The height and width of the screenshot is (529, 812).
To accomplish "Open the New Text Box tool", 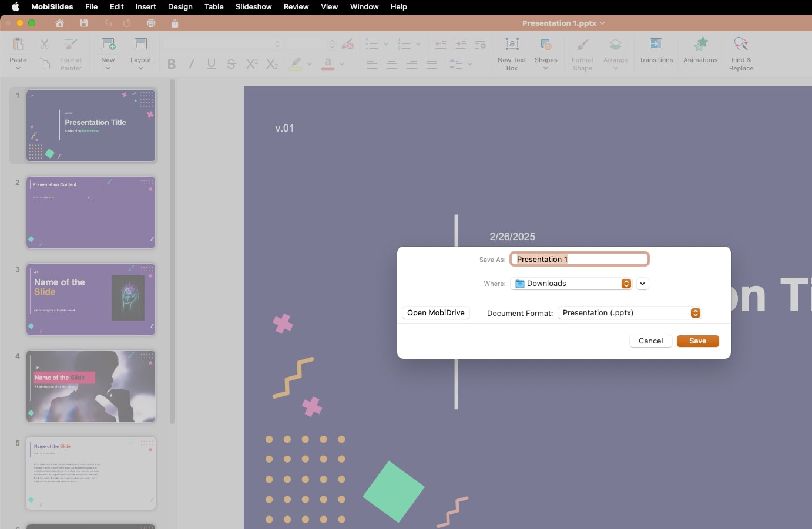I will pos(511,53).
